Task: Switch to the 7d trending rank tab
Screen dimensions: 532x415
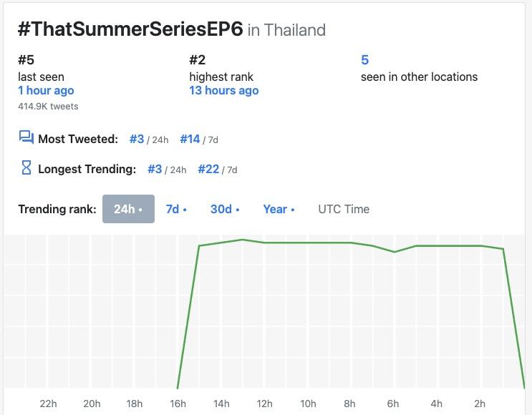Action: pos(176,209)
